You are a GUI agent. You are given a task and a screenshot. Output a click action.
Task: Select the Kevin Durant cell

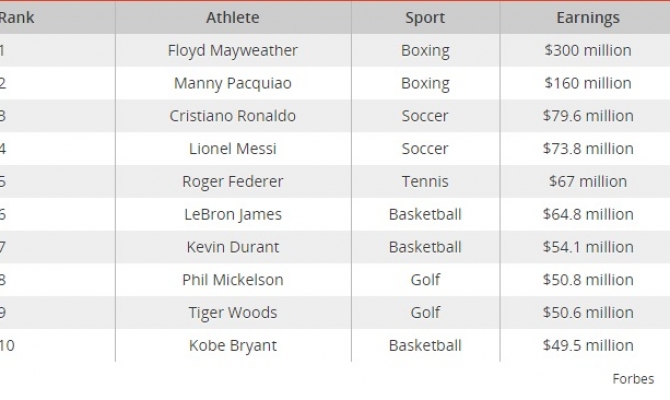(x=233, y=247)
